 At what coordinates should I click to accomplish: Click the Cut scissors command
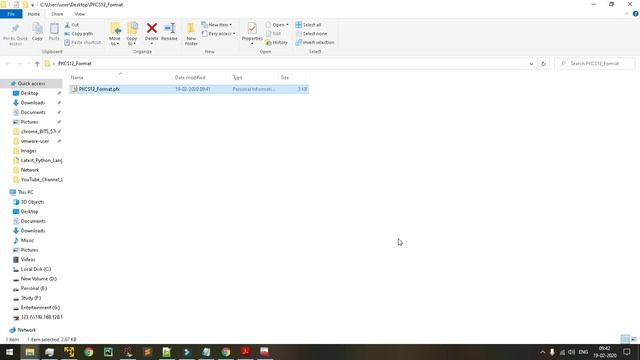[x=72, y=25]
